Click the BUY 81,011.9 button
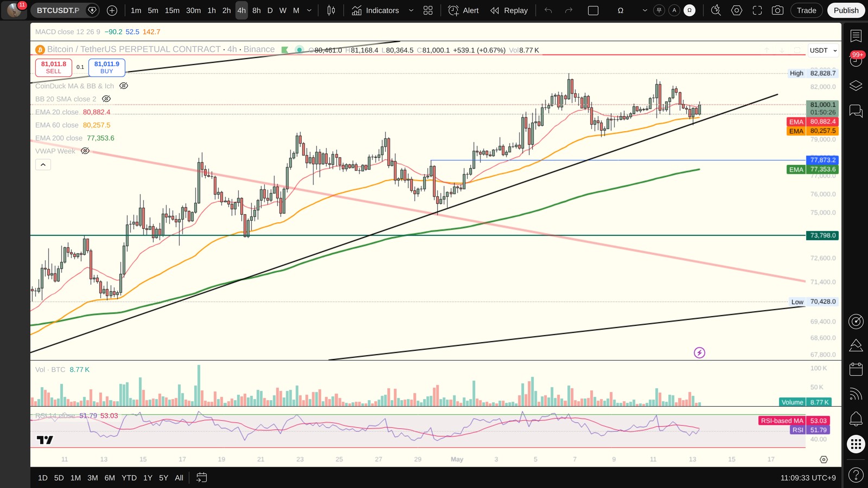The width and height of the screenshot is (868, 488). [x=107, y=67]
